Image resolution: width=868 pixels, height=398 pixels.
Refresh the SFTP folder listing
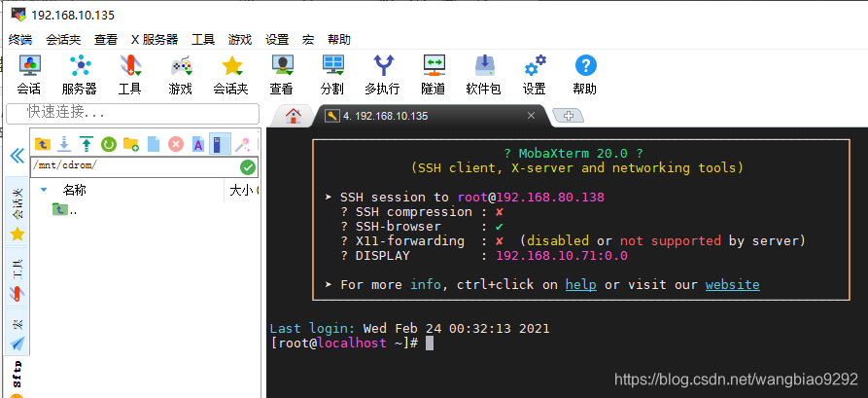coord(109,145)
